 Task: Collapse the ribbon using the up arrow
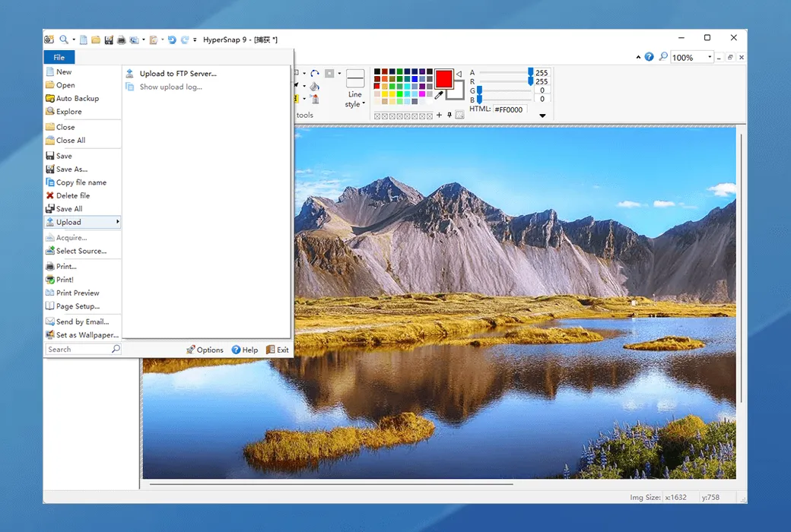coord(638,57)
